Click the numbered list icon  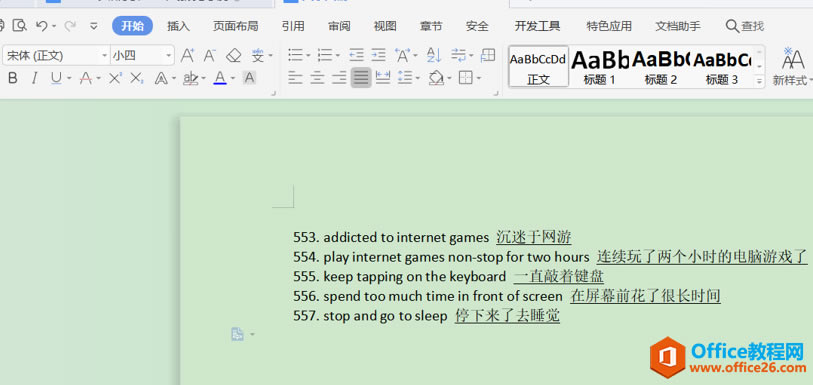(325, 55)
